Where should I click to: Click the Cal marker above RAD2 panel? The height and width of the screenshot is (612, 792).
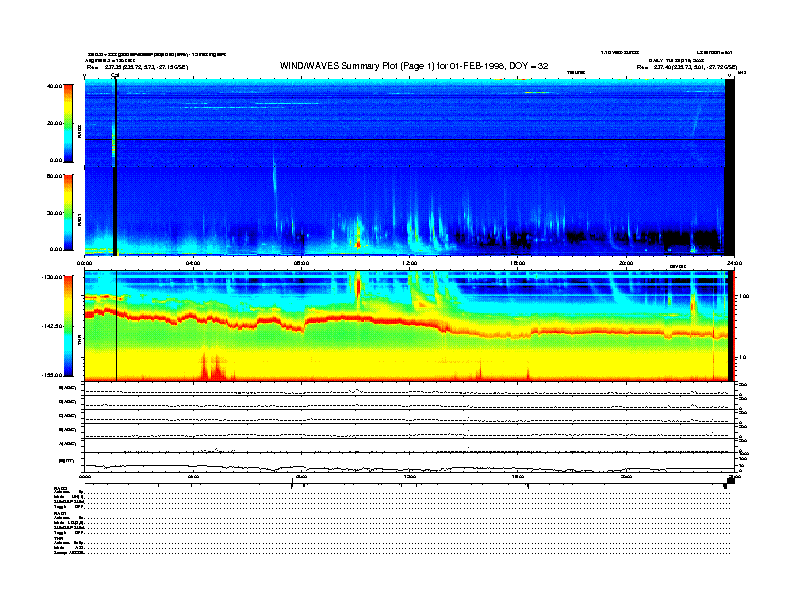click(115, 76)
